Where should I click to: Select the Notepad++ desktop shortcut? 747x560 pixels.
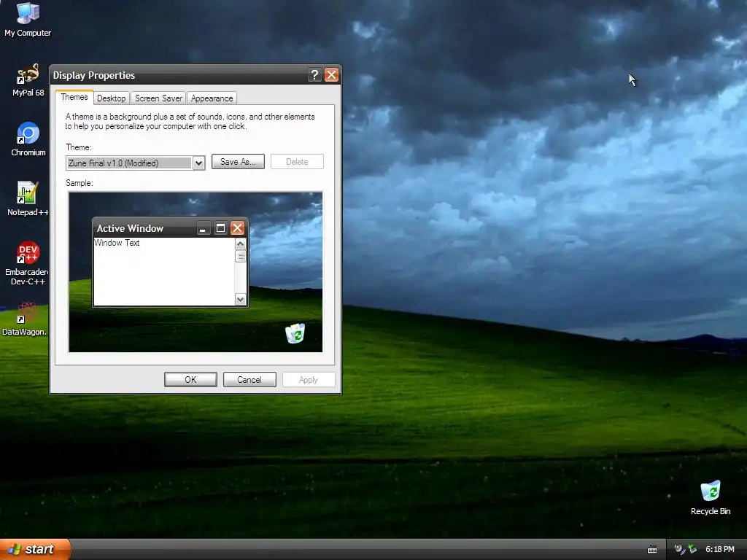(x=28, y=199)
